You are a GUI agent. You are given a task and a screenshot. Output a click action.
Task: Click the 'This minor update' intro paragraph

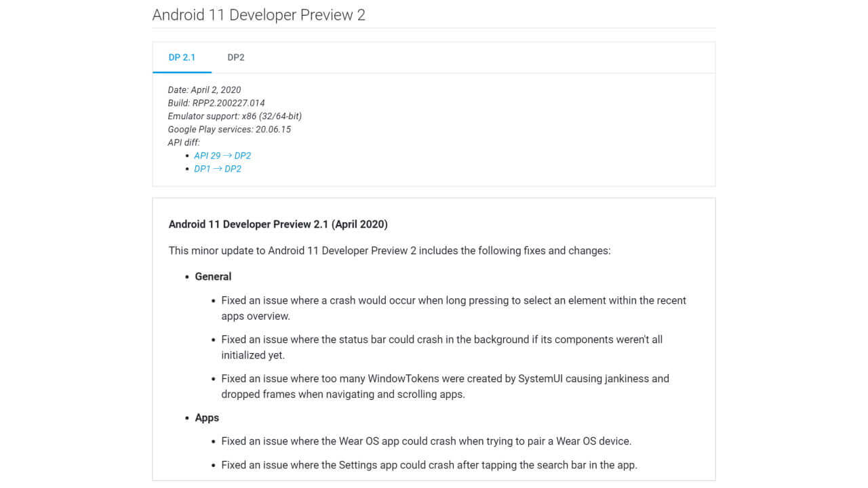389,251
